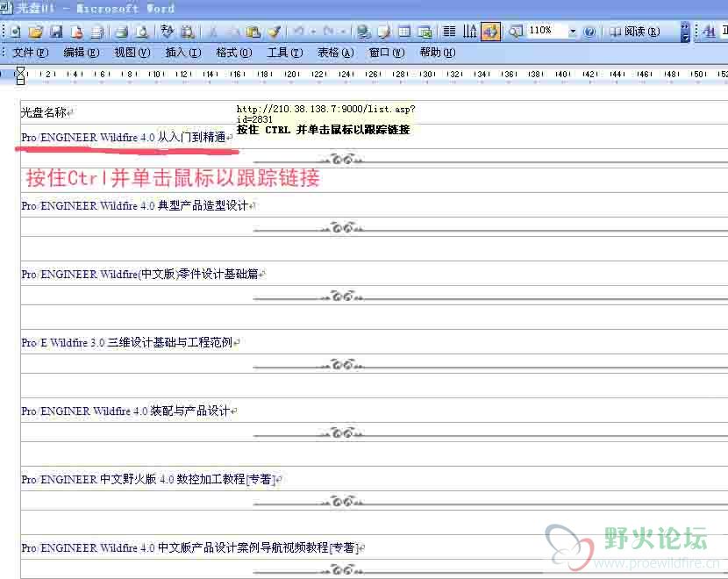
Task: Open the 编辑(E) menu
Action: 82,53
